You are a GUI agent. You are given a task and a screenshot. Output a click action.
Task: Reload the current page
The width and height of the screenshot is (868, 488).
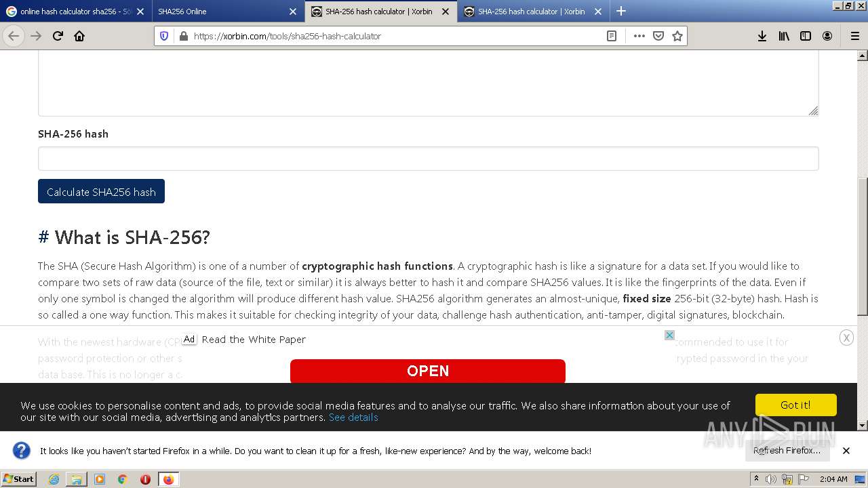[58, 36]
